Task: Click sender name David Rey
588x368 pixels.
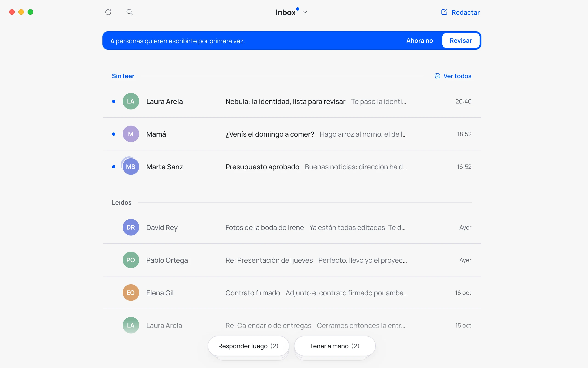Action: (x=162, y=227)
